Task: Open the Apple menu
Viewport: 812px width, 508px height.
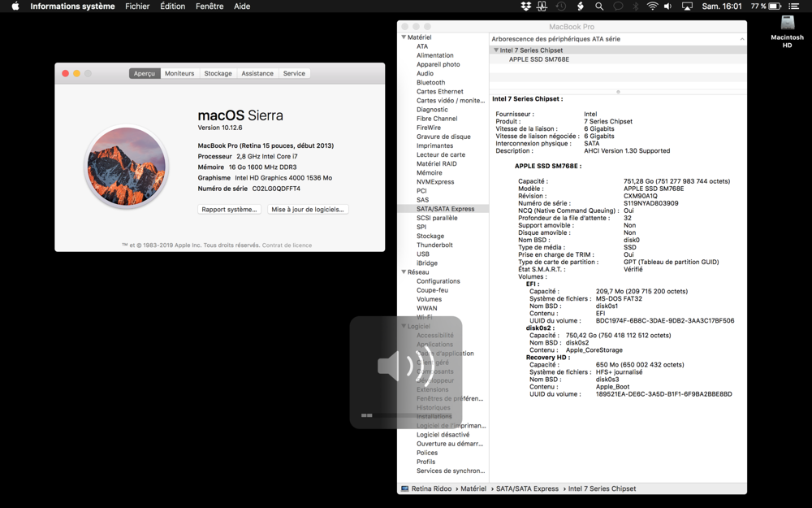Action: pyautogui.click(x=15, y=7)
